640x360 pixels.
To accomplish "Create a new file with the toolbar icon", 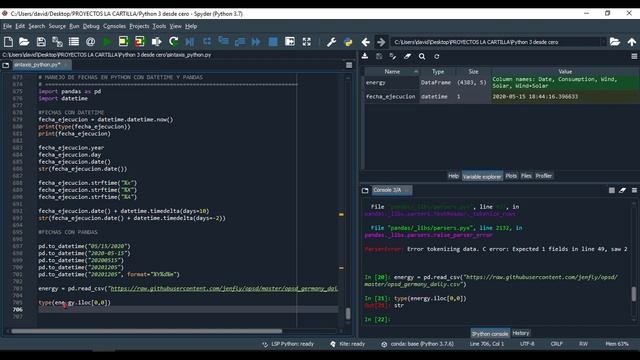I will [x=8, y=42].
